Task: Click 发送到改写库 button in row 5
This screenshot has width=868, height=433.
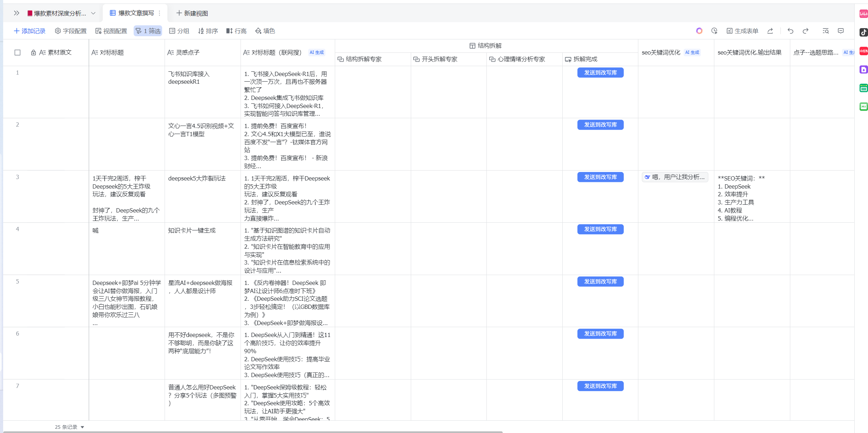Action: (x=600, y=281)
